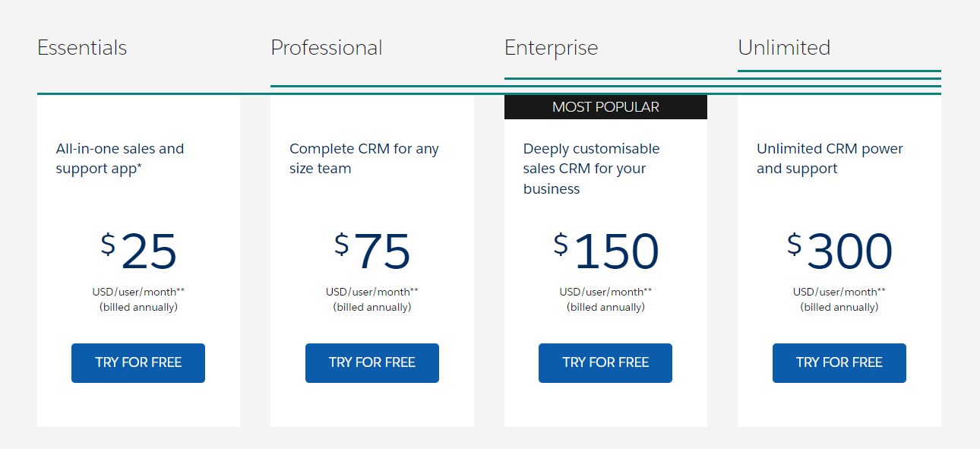Click billed annually under the Essentials price
The image size is (980, 449).
pyautogui.click(x=138, y=307)
